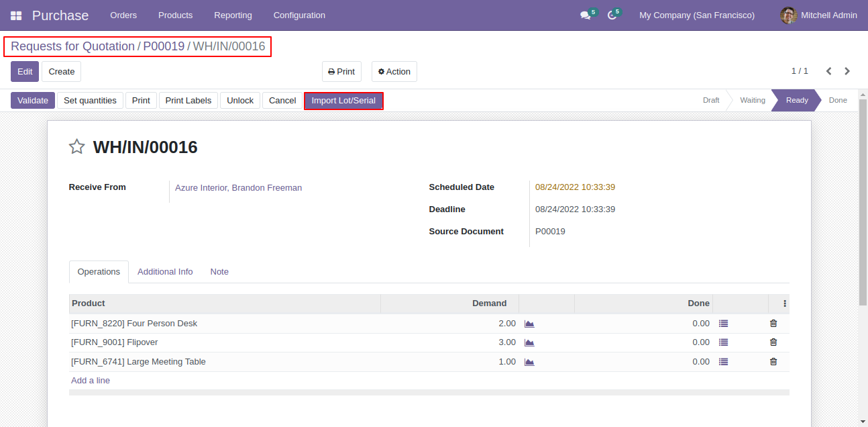Image resolution: width=868 pixels, height=427 pixels.
Task: Open detailed operations list icon for Large Meeting Table
Action: pos(723,362)
